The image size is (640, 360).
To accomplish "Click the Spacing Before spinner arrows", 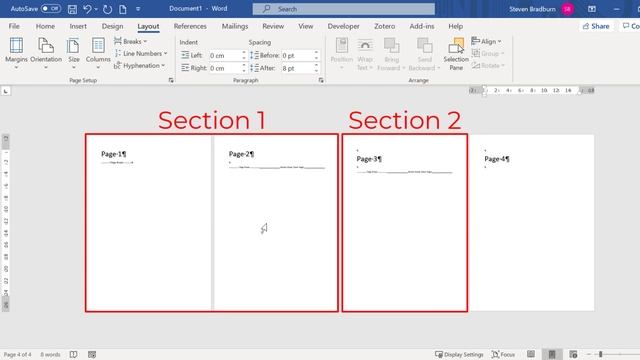I will pos(316,55).
